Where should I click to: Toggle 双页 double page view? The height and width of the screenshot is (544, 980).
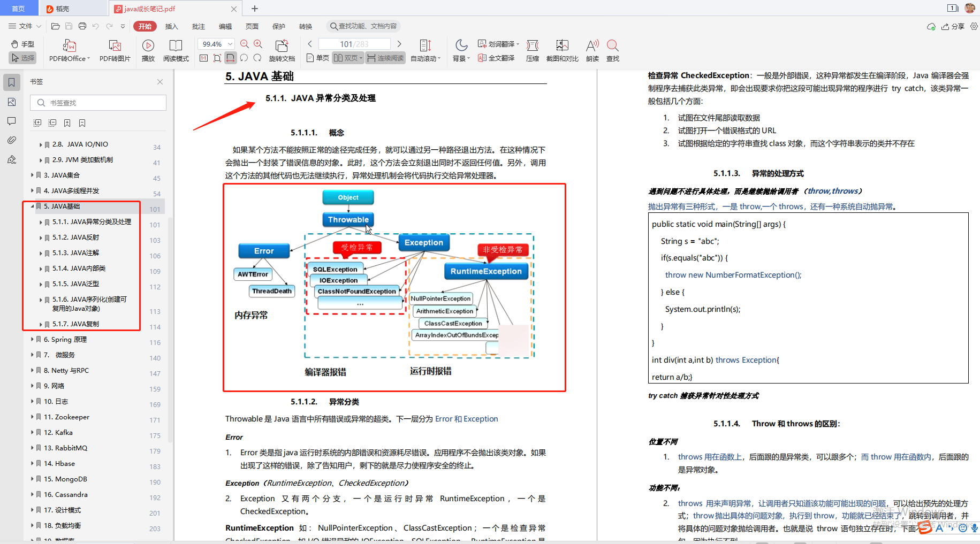(x=348, y=58)
